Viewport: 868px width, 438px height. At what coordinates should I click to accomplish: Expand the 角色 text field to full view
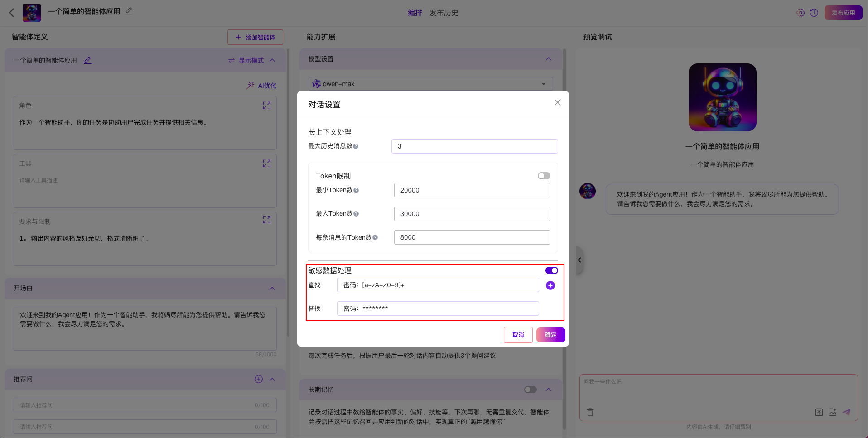tap(267, 106)
